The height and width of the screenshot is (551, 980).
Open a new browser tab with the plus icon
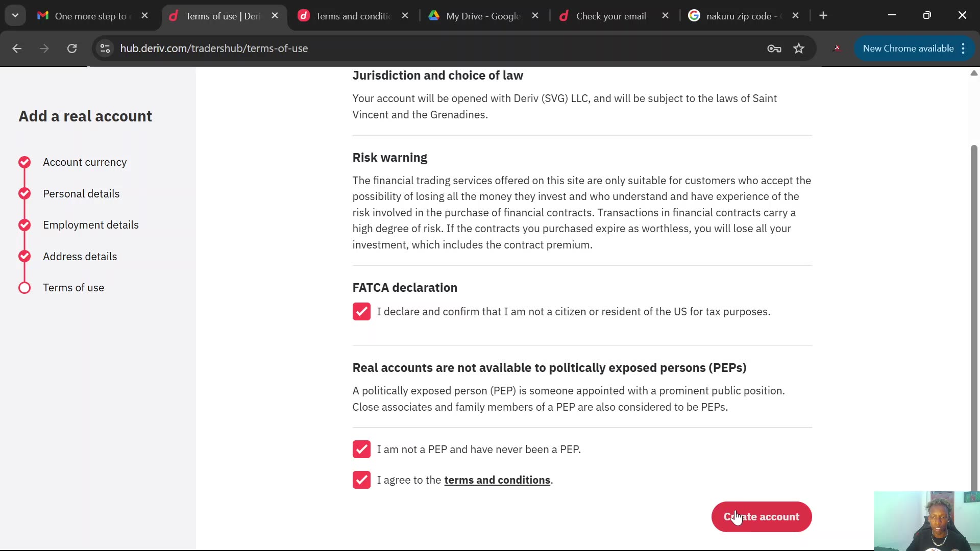[824, 16]
